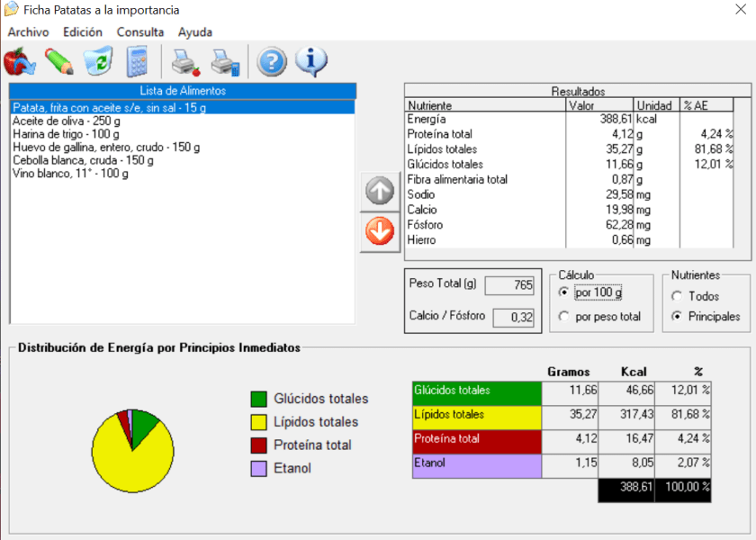Open the calculator toolbar icon
The height and width of the screenshot is (540, 756).
click(136, 62)
